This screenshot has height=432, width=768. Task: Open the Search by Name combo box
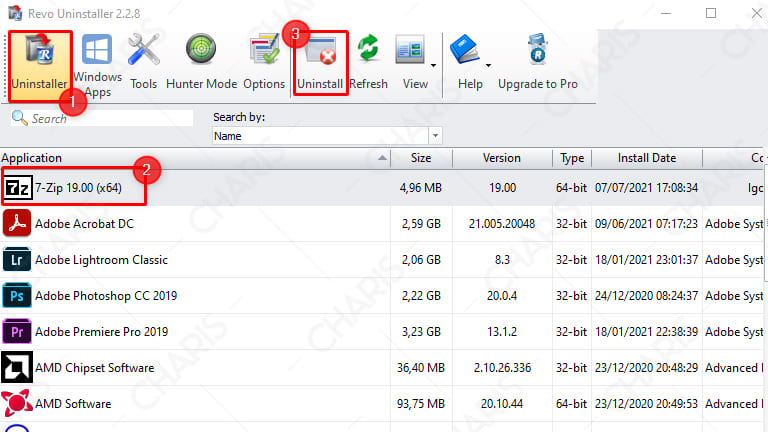(327, 136)
